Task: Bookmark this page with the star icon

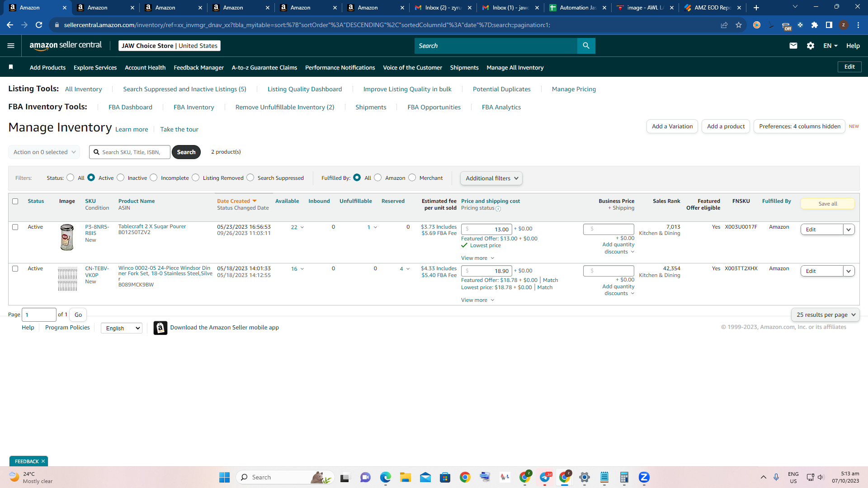Action: [x=739, y=25]
